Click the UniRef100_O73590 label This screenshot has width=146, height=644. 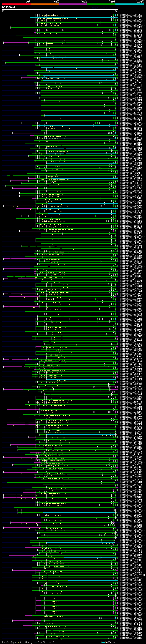click(x=131, y=412)
